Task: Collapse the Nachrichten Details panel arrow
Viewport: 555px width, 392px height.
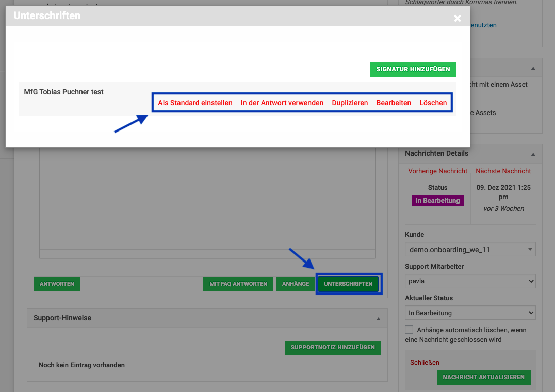Action: point(533,154)
